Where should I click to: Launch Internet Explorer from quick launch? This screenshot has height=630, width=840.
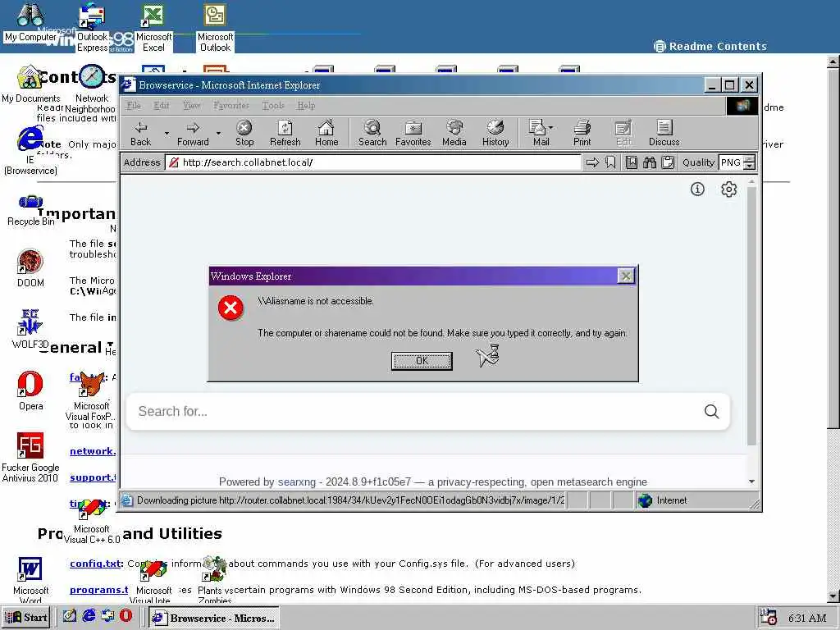[x=89, y=615]
